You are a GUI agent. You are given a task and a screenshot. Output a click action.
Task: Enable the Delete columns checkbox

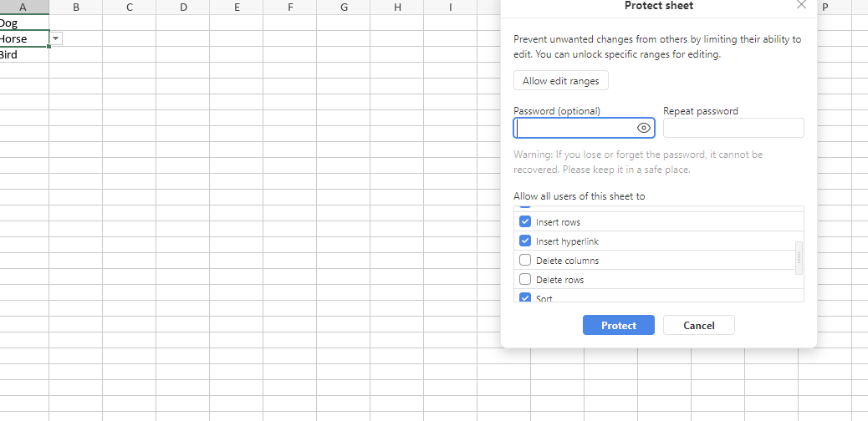[x=525, y=260]
